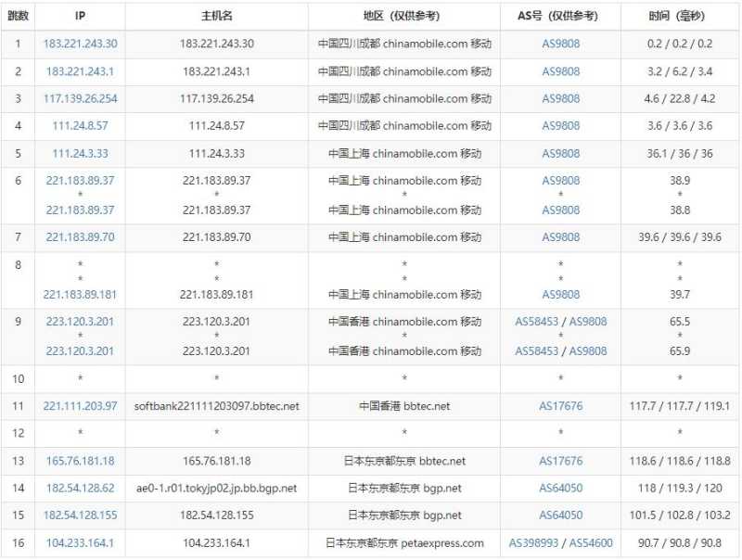
Task: Select hostname cell 183.221.243.30
Action: (217, 44)
